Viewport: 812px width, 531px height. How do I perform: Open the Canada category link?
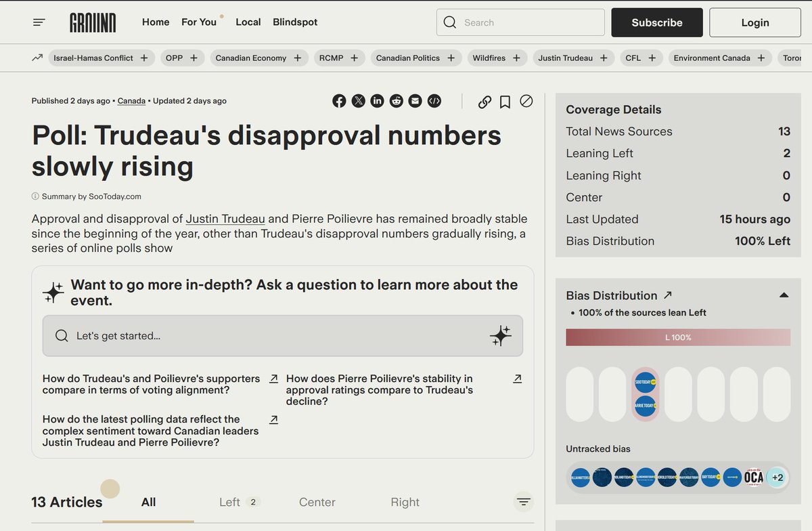(131, 101)
